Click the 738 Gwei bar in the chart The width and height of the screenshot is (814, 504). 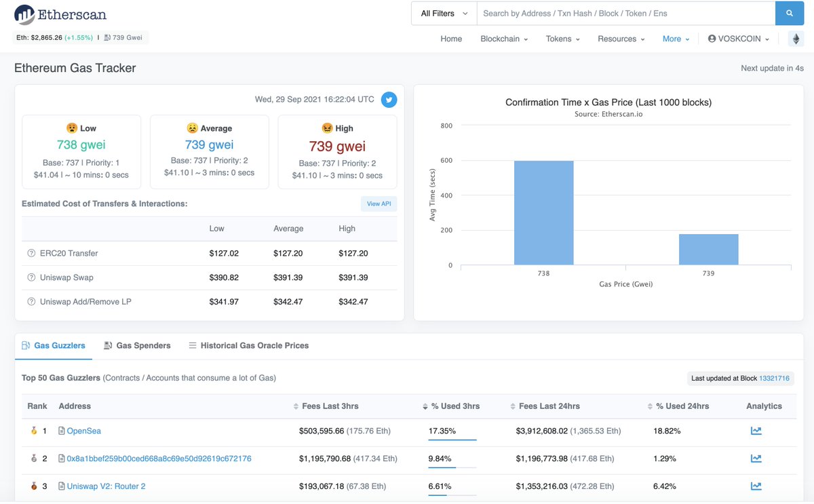(x=544, y=213)
